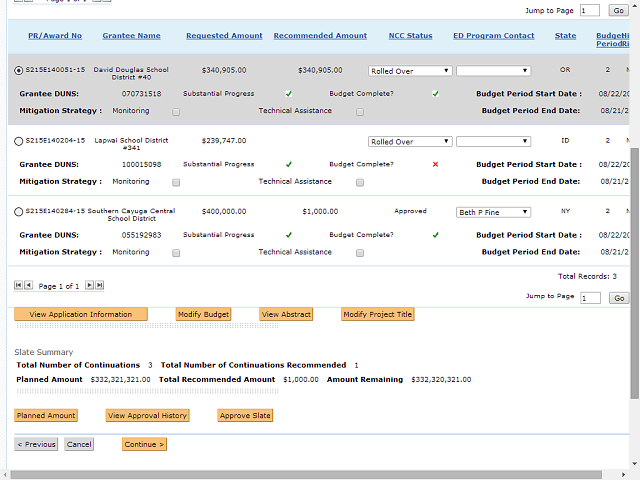640x480 pixels.
Task: Jump to last page arrow icon
Action: [99, 285]
